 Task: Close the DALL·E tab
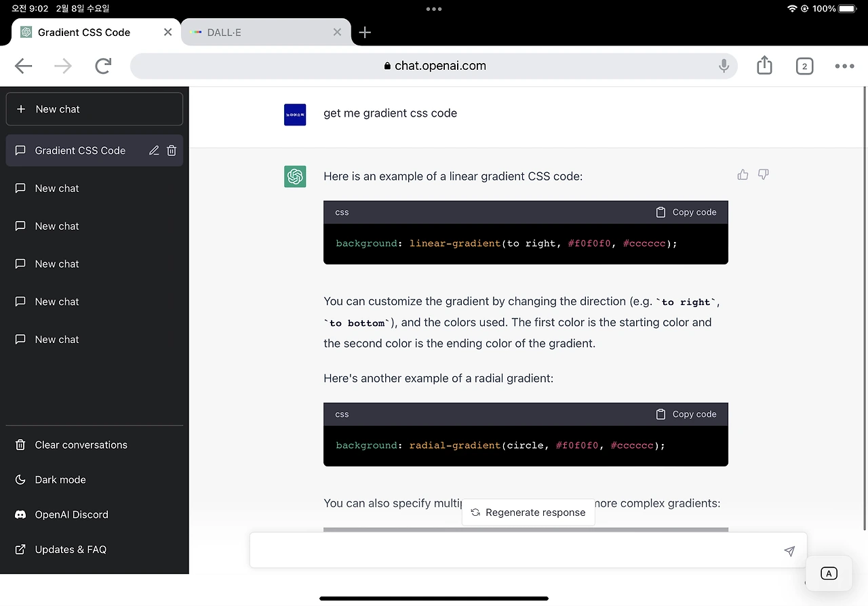(338, 32)
